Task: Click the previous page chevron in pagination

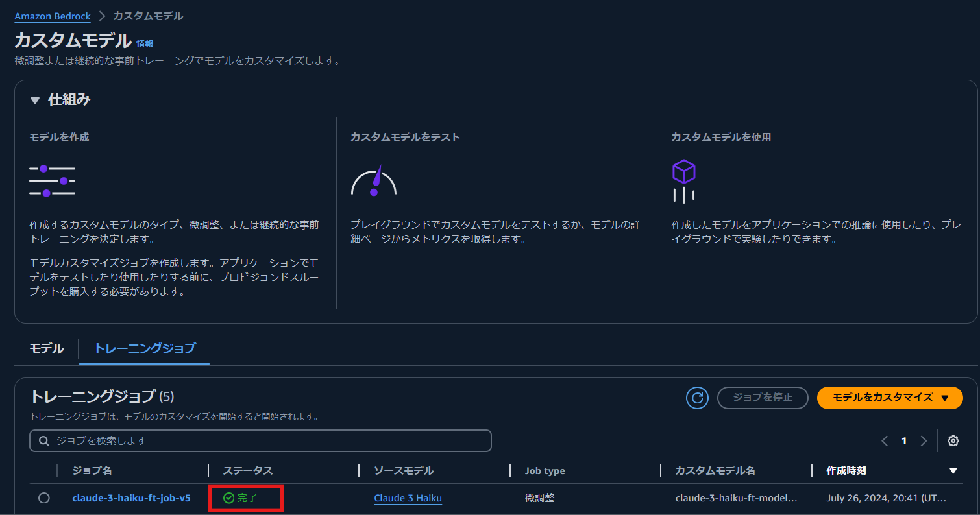Action: tap(885, 440)
